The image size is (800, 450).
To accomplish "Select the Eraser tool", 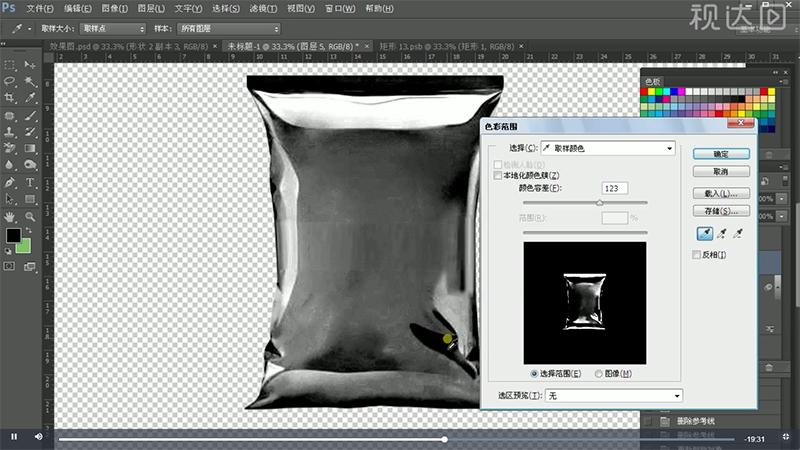I will [x=9, y=148].
